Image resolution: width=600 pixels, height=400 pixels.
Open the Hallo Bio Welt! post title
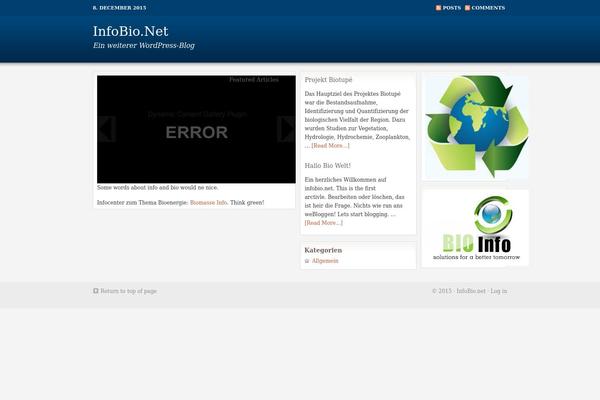click(328, 165)
